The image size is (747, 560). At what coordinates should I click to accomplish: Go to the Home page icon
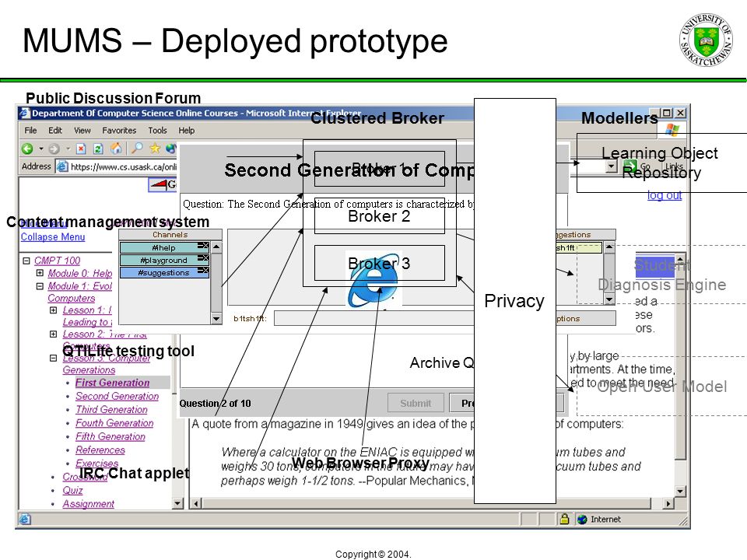coord(116,149)
